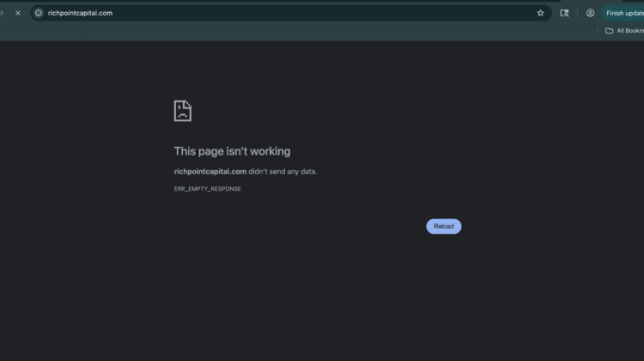644x361 pixels.
Task: Click empty address bar space left of star
Action: [343, 13]
